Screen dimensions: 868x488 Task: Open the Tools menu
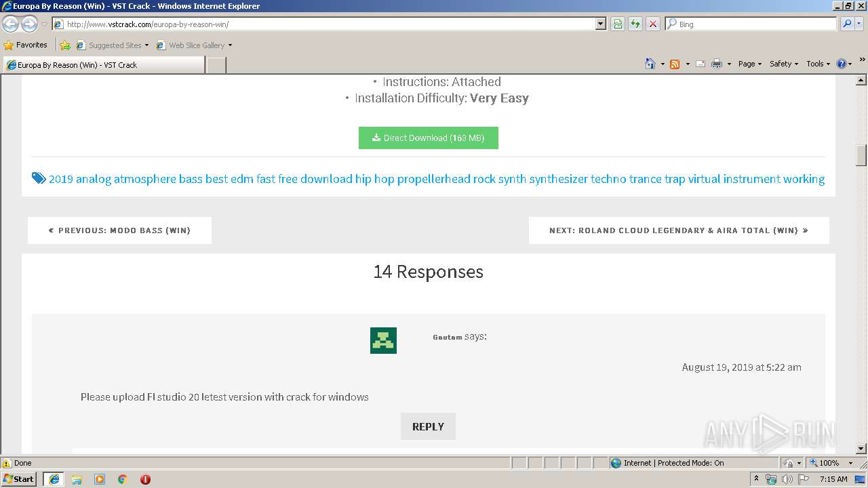point(818,64)
